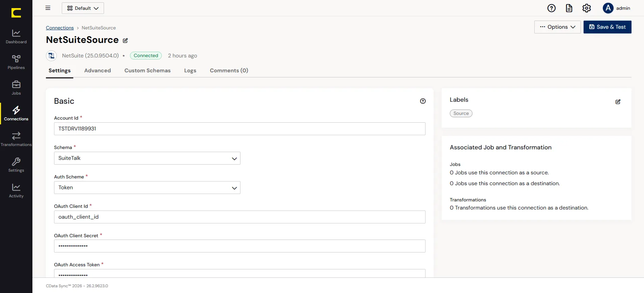The height and width of the screenshot is (293, 644).
Task: Open the admin user avatar
Action: pyautogui.click(x=608, y=8)
